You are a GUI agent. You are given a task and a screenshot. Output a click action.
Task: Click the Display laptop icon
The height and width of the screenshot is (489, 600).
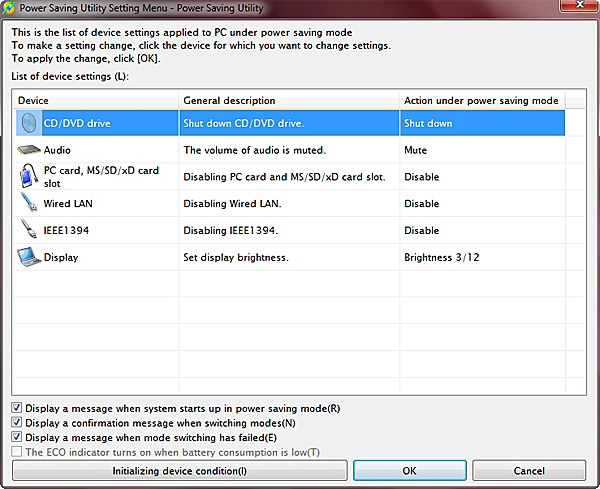point(29,258)
